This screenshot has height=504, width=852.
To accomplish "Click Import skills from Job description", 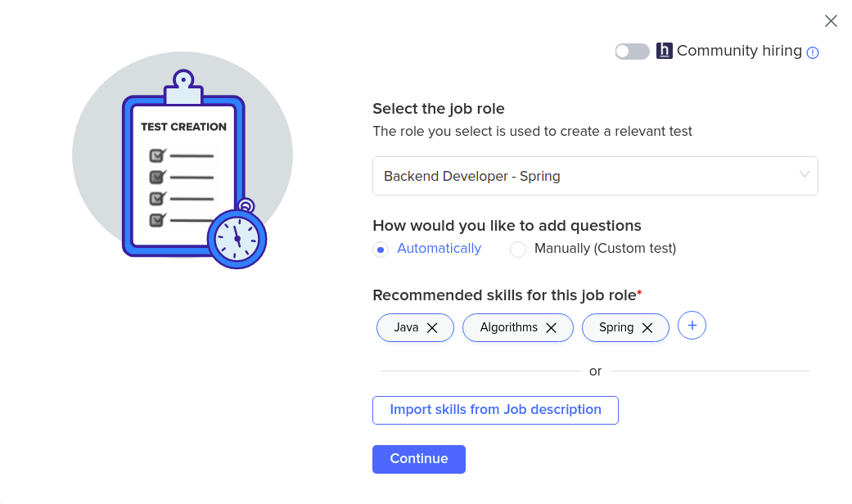I will [495, 410].
